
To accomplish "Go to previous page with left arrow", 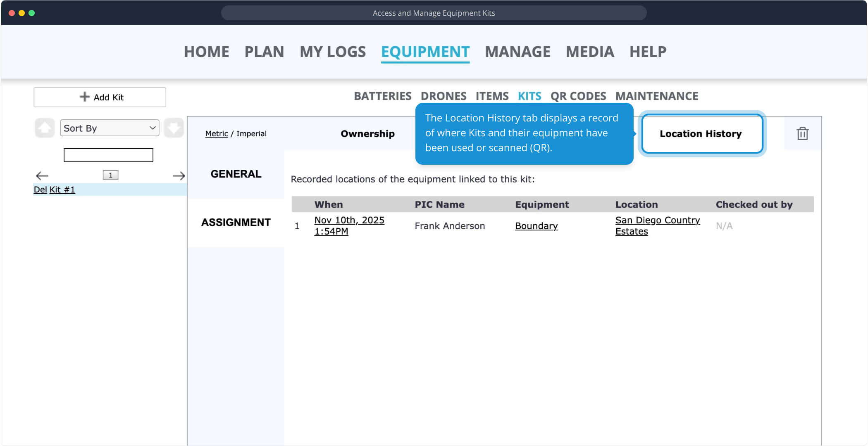I will (42, 176).
